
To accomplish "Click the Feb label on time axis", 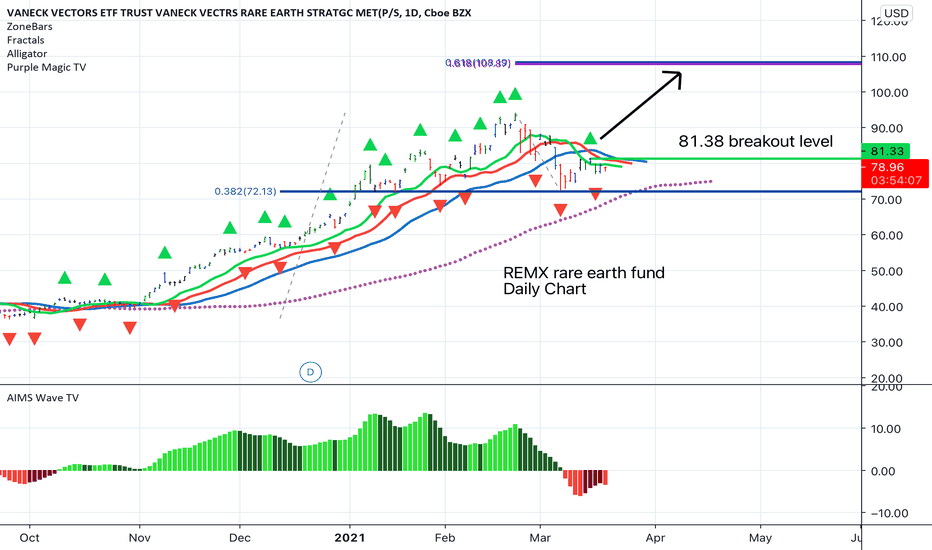I will (x=445, y=538).
